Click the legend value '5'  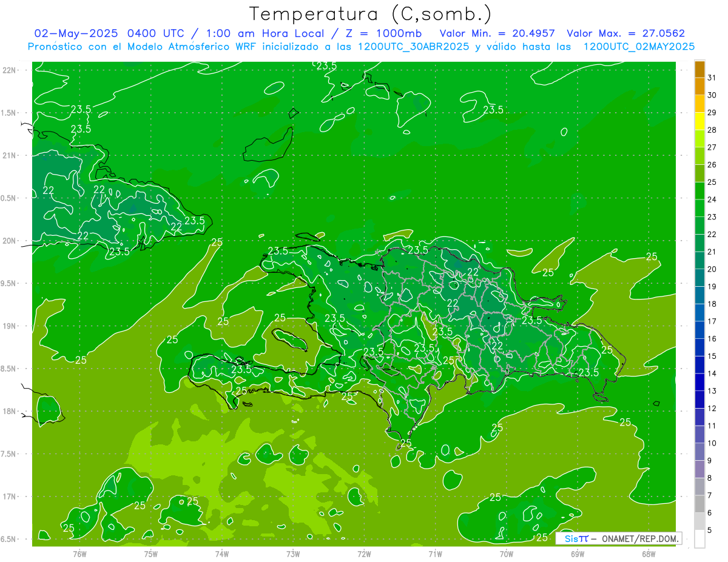tap(710, 530)
